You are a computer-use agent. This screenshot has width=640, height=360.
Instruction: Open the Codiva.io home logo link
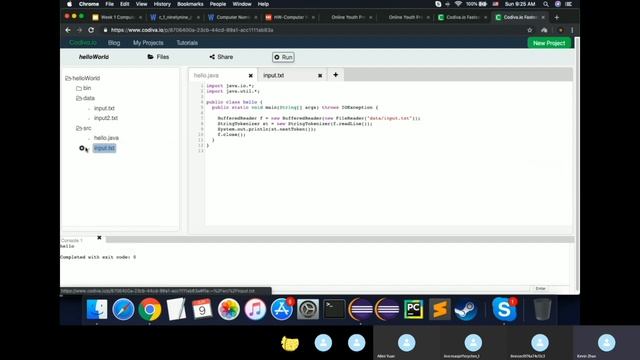(x=82, y=42)
